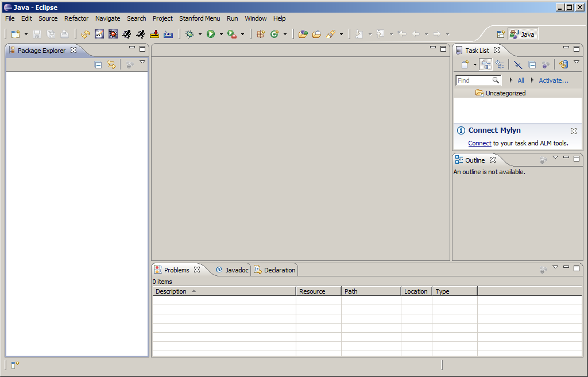Run the application with the green Run icon
The height and width of the screenshot is (377, 588).
click(211, 34)
